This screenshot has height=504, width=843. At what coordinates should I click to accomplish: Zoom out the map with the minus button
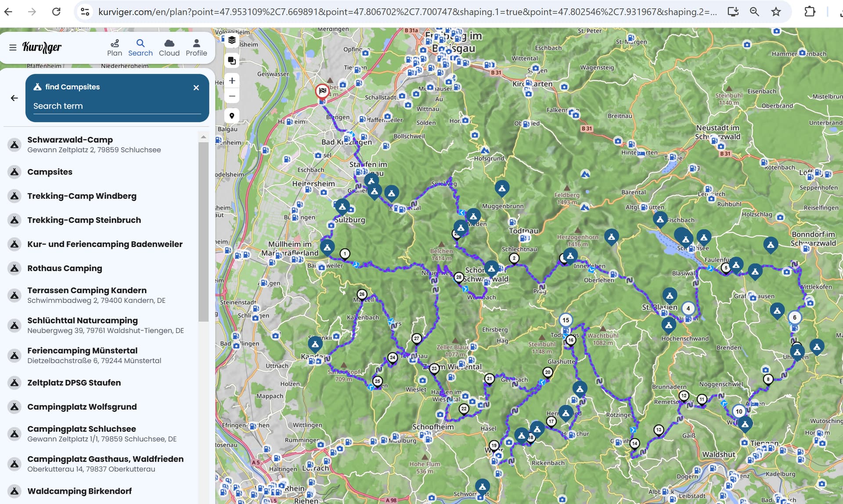(x=232, y=96)
